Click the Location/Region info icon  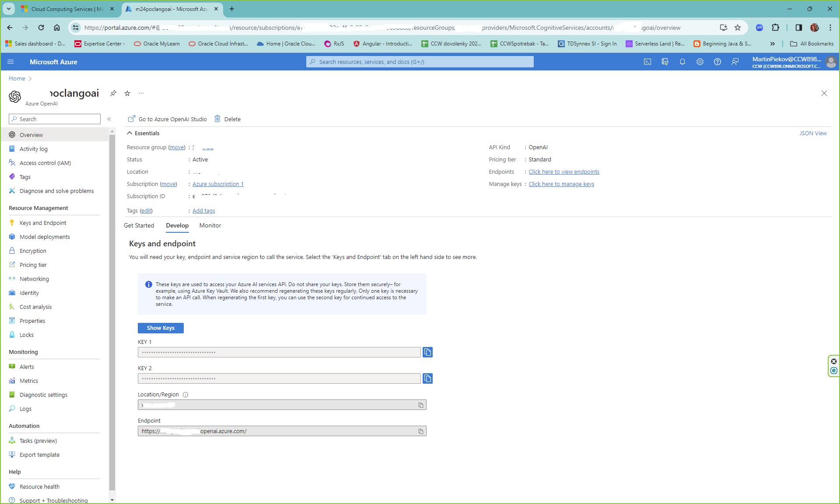pos(185,395)
